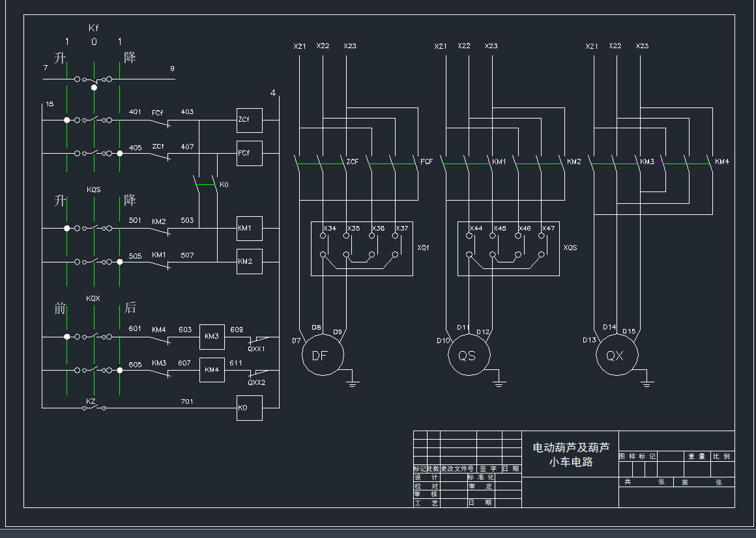Viewport: 756px width, 538px height.
Task: Select the KM4 coil box on line 607
Action: [x=212, y=370]
